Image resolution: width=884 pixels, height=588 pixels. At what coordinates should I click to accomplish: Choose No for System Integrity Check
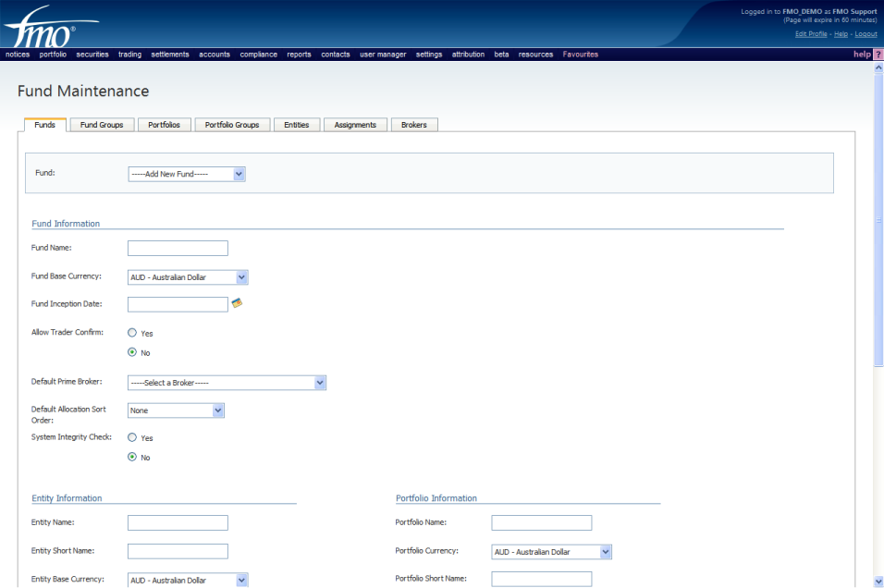[132, 457]
